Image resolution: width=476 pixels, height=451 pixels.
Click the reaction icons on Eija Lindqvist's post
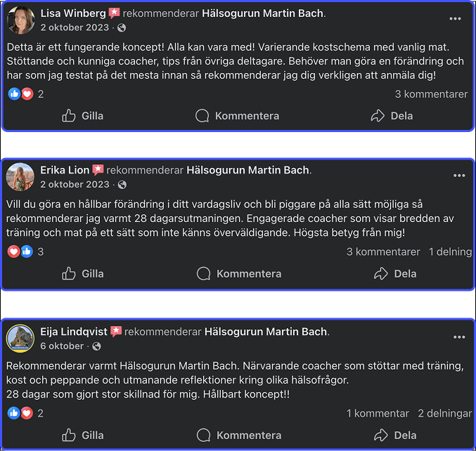[20, 413]
